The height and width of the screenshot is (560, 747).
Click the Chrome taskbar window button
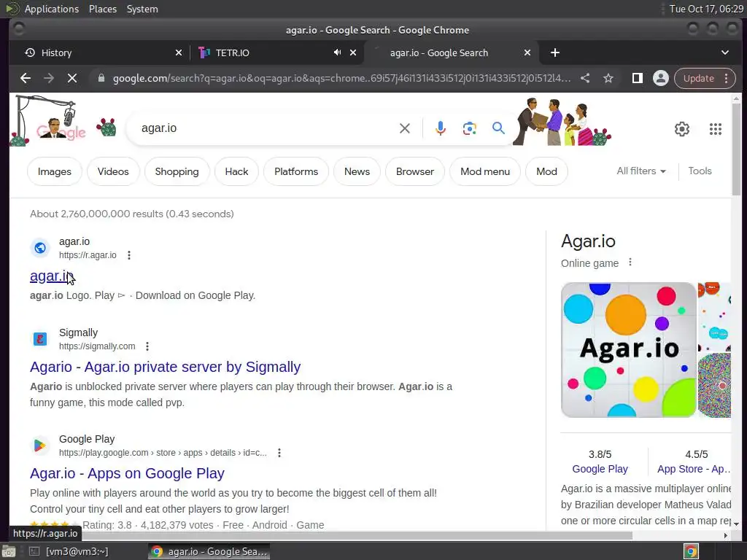209,551
